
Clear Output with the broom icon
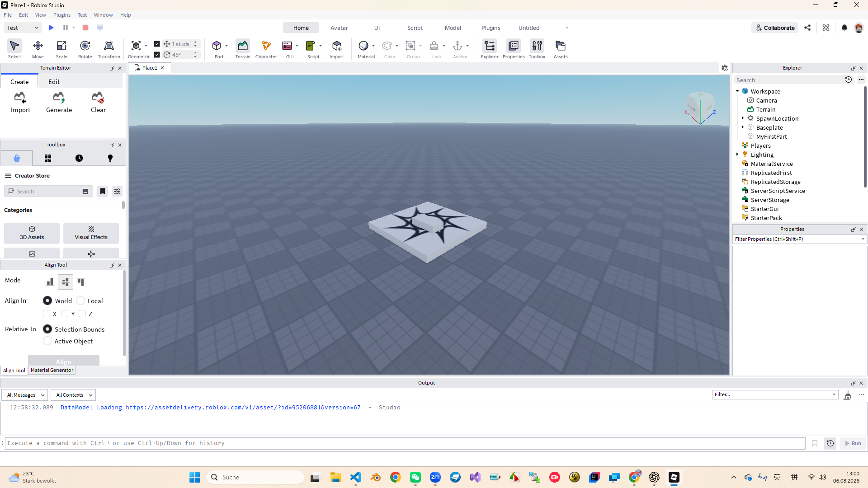point(848,395)
